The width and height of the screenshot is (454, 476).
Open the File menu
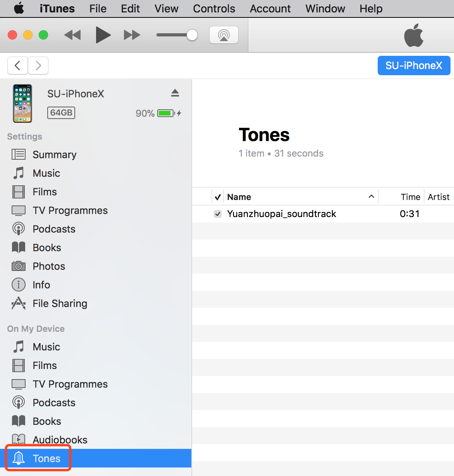click(98, 9)
